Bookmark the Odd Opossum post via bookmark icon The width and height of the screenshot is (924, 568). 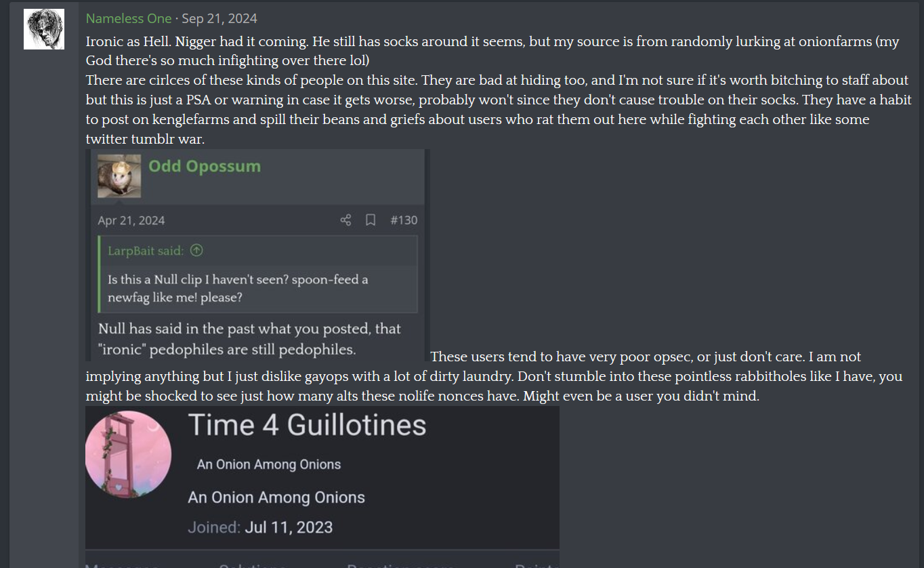(x=371, y=220)
